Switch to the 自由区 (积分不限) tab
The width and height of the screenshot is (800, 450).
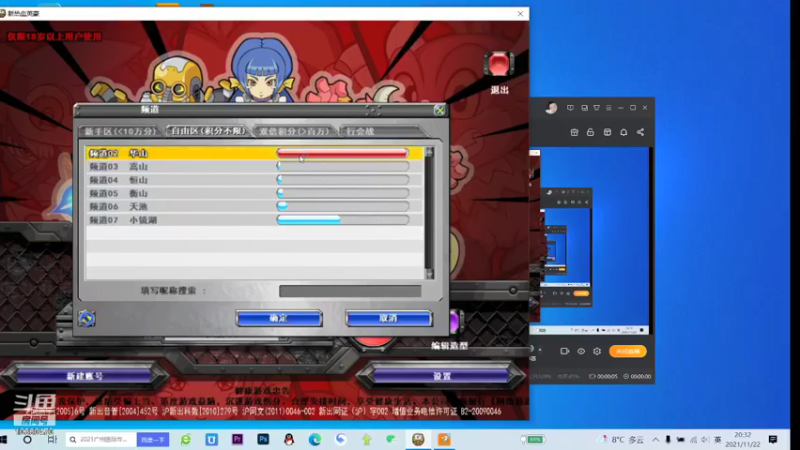208,131
